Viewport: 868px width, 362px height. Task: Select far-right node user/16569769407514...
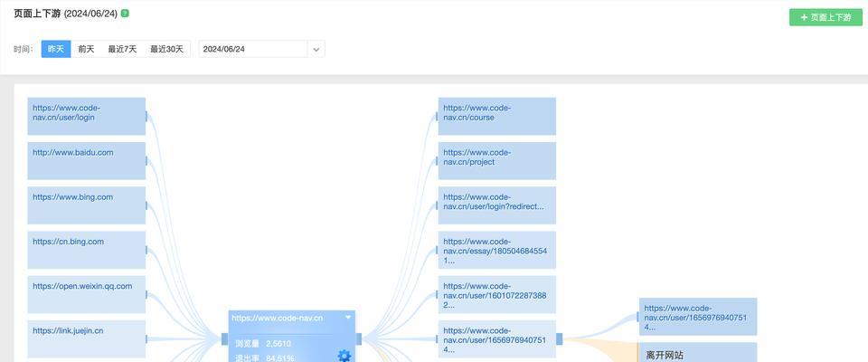tap(698, 317)
